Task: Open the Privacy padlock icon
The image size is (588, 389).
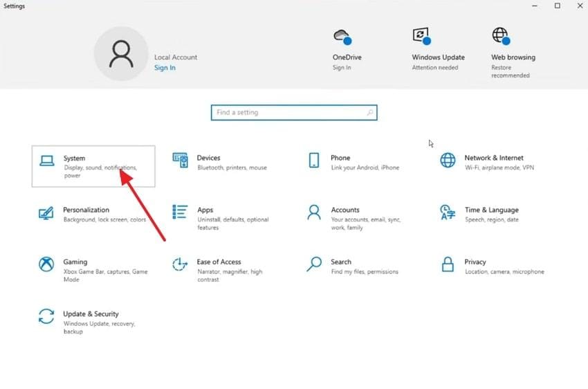Action: pyautogui.click(x=448, y=264)
